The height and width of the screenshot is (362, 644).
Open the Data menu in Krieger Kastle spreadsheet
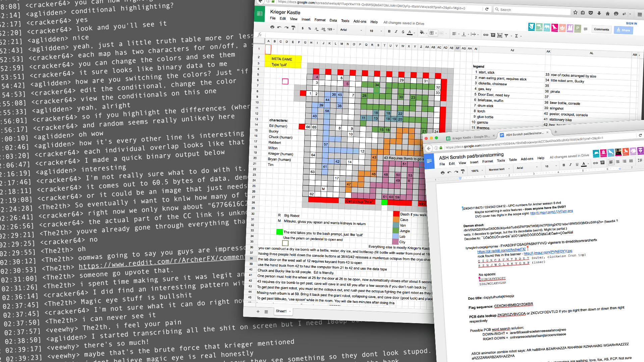point(333,20)
